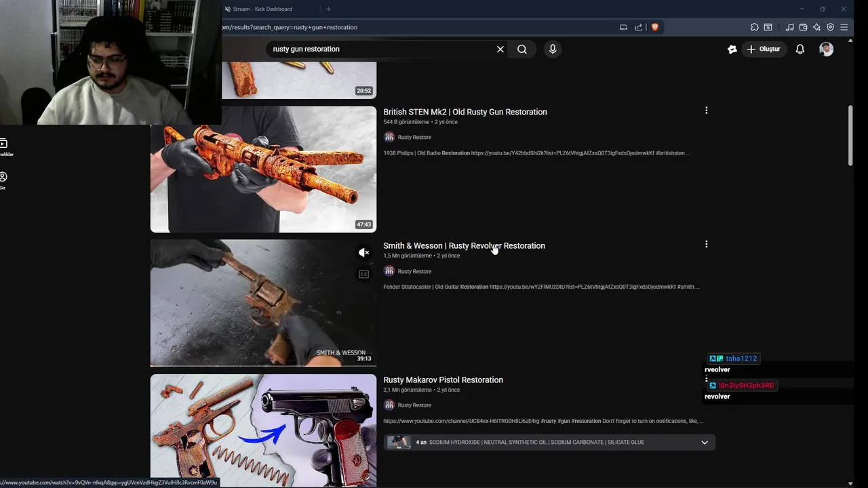Open Brave Wallet icon
868x488 pixels.
pos(803,27)
